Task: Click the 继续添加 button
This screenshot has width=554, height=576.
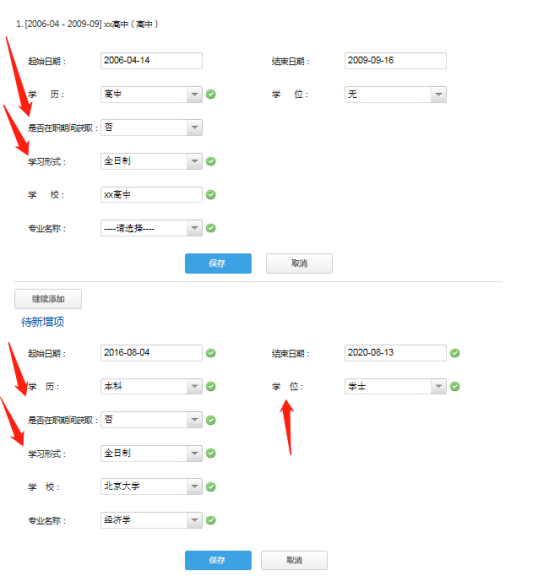Action: pos(48,299)
